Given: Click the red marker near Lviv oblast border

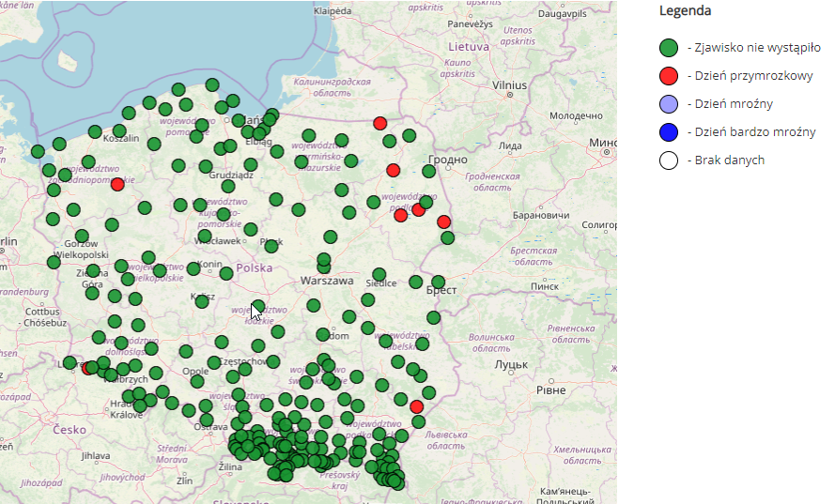Looking at the screenshot, I should 416,406.
